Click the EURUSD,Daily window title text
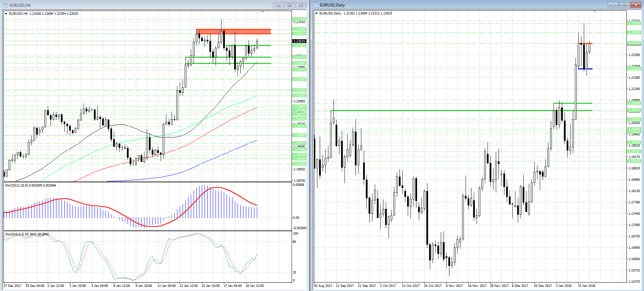Image resolution: width=644 pixels, height=291 pixels. click(332, 5)
